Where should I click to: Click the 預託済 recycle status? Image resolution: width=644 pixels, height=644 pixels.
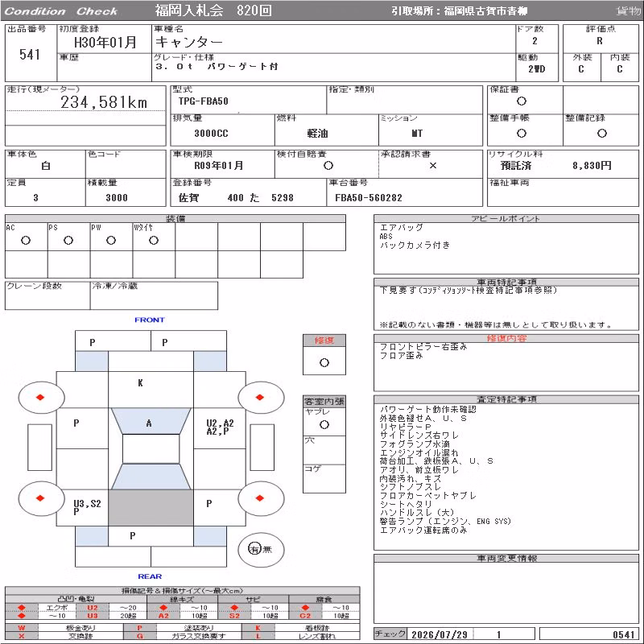(x=516, y=166)
